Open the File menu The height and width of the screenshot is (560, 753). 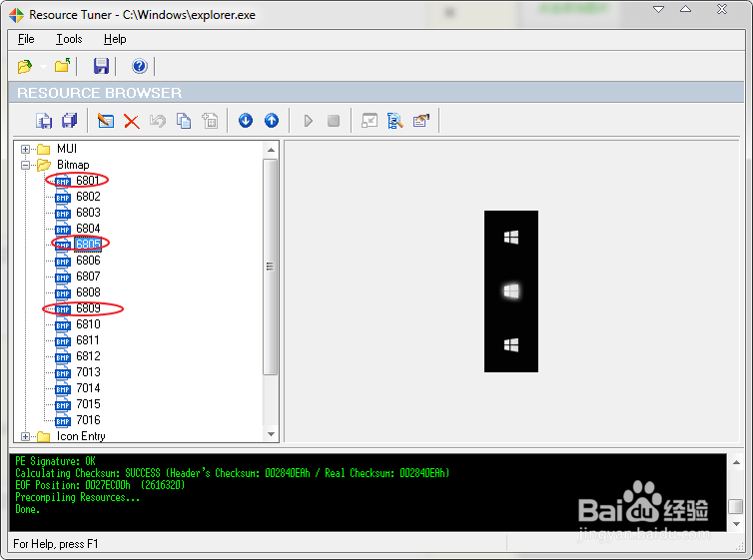[26, 39]
